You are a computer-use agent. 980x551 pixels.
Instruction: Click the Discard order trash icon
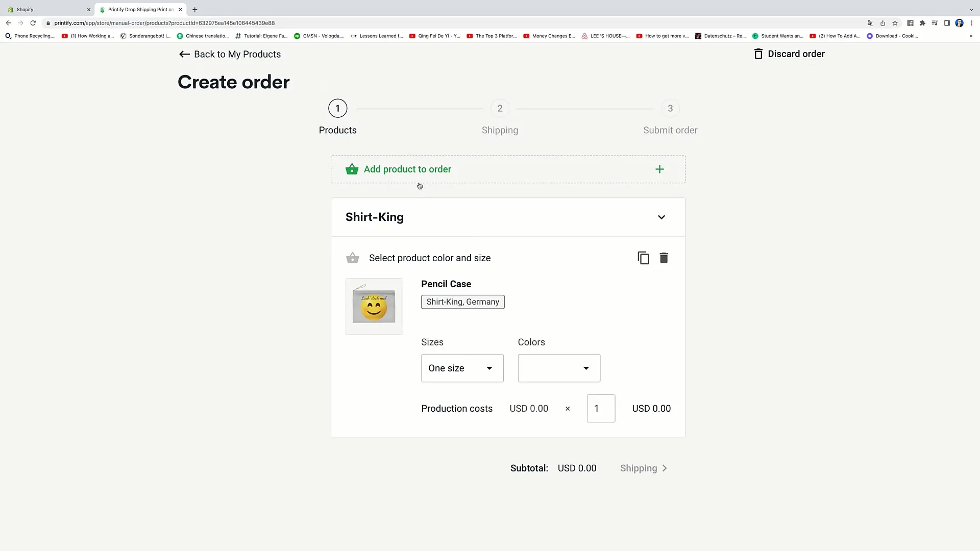(758, 54)
